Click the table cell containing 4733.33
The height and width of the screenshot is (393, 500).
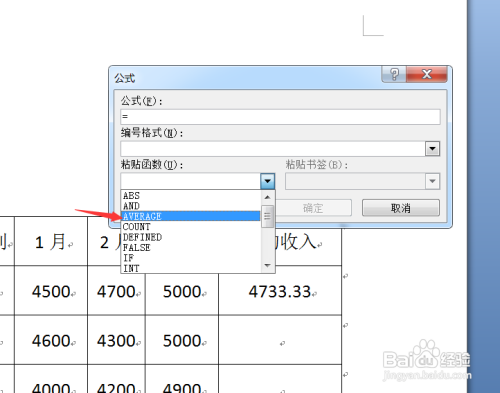point(280,291)
